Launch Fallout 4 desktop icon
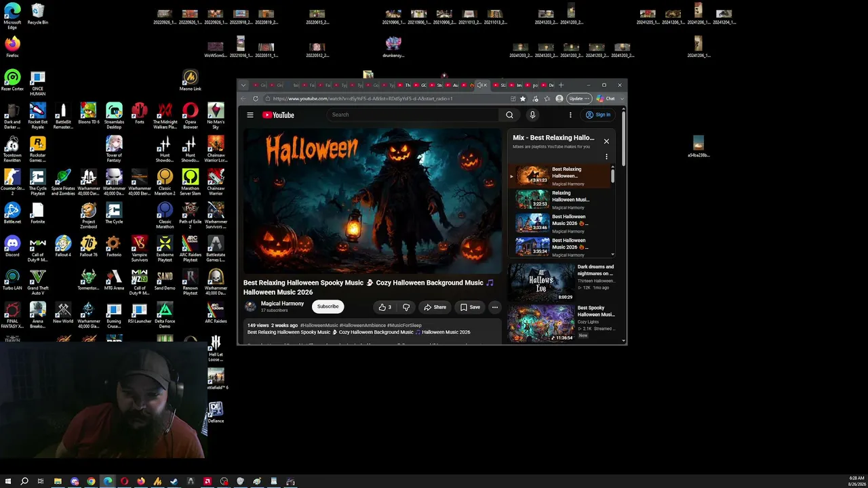Viewport: 868px width, 488px height. point(63,247)
